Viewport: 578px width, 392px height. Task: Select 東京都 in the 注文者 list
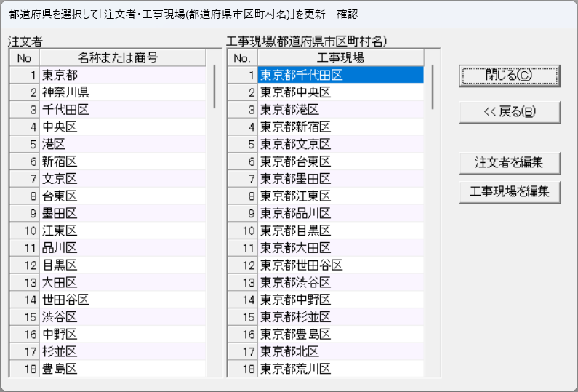pyautogui.click(x=122, y=75)
